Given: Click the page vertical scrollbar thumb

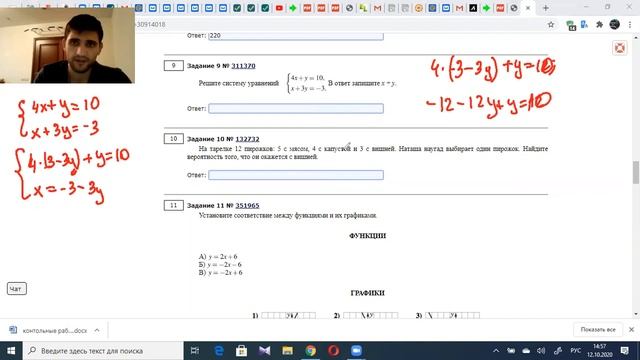Looking at the screenshot, I should 636,172.
